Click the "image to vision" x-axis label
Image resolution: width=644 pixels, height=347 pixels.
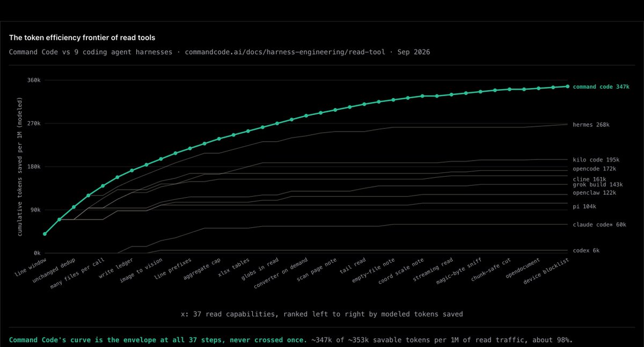pyautogui.click(x=141, y=271)
